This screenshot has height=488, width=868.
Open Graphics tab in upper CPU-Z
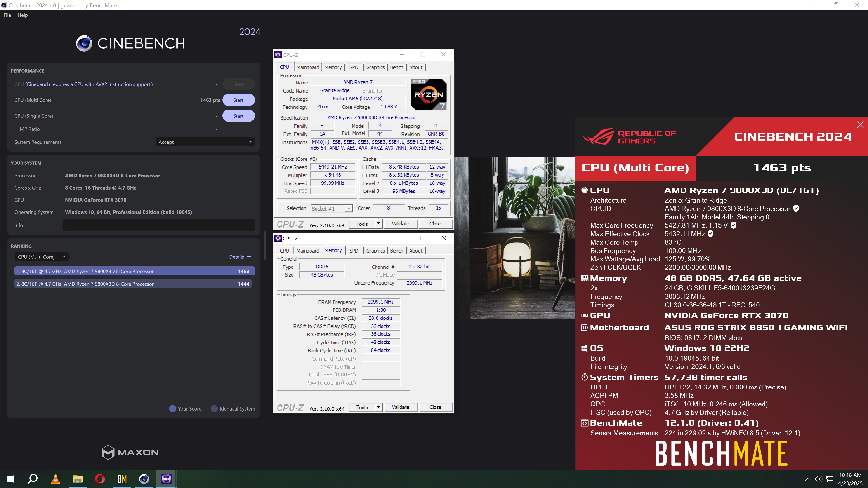pyautogui.click(x=375, y=67)
